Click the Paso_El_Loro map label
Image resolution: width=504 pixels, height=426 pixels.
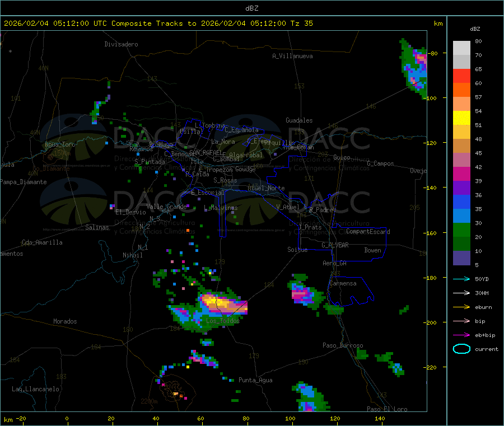[388, 409]
